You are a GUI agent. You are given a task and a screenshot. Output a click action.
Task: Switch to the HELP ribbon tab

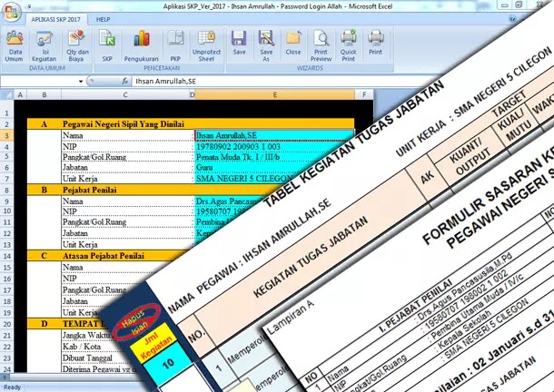coord(104,19)
